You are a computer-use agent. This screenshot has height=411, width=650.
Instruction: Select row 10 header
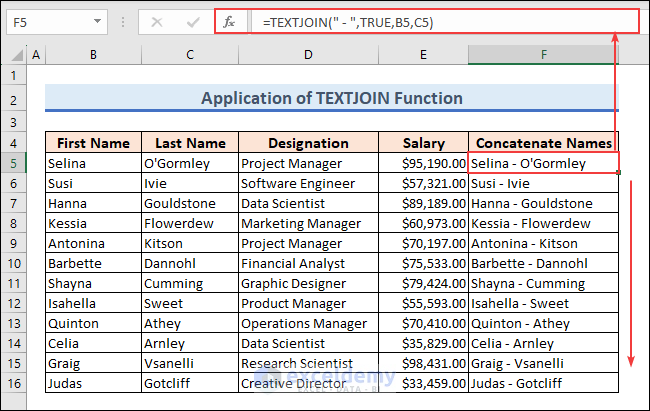(14, 263)
